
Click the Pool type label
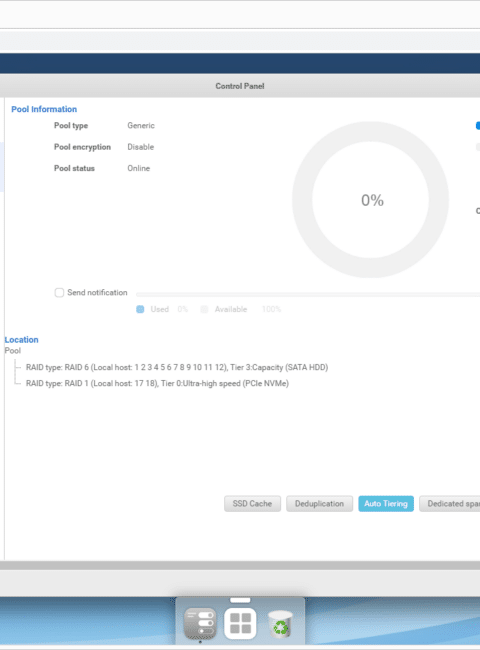coord(71,126)
